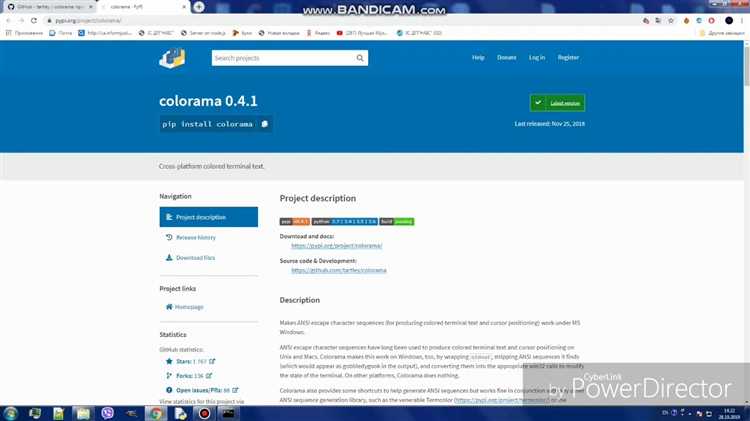Select the Project description tab
Viewport: 750px width, 421px height.
[209, 217]
